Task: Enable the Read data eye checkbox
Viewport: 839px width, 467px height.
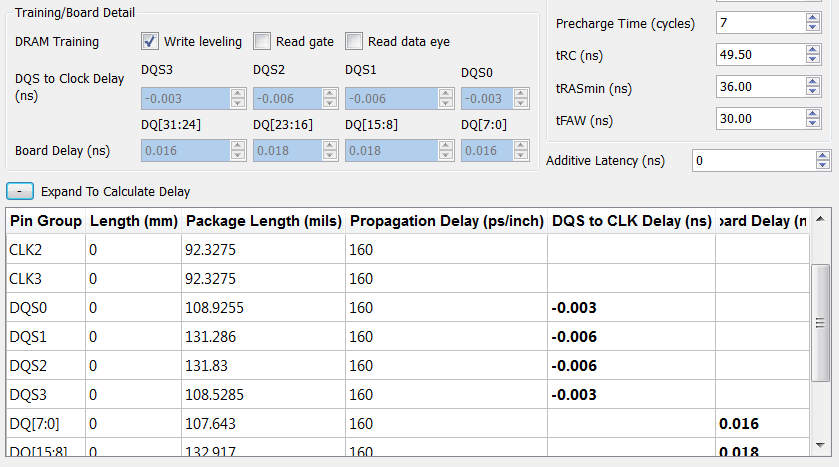Action: click(354, 41)
